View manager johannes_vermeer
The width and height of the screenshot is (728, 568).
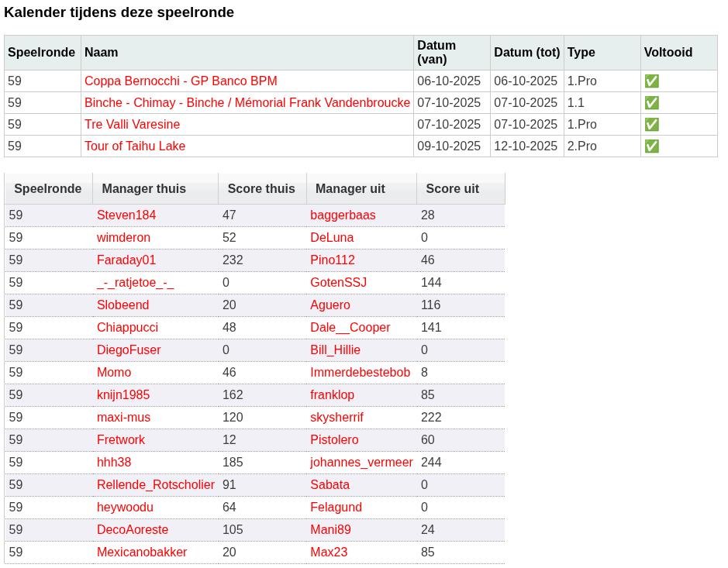(x=363, y=462)
